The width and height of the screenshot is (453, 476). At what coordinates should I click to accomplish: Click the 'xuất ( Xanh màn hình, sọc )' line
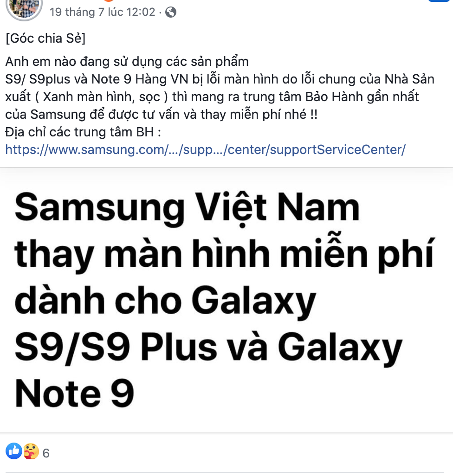(x=212, y=97)
